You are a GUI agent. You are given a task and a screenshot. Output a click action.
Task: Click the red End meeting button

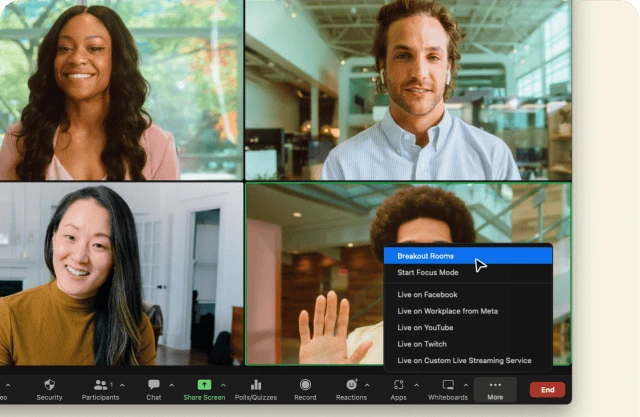click(547, 390)
